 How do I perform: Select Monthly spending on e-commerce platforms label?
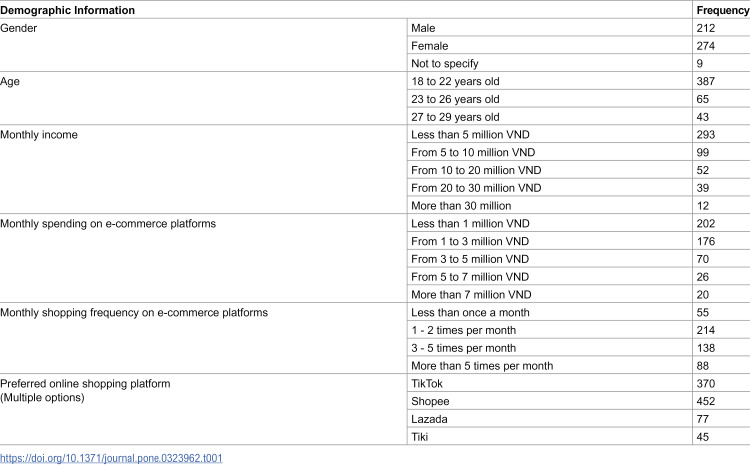(108, 223)
